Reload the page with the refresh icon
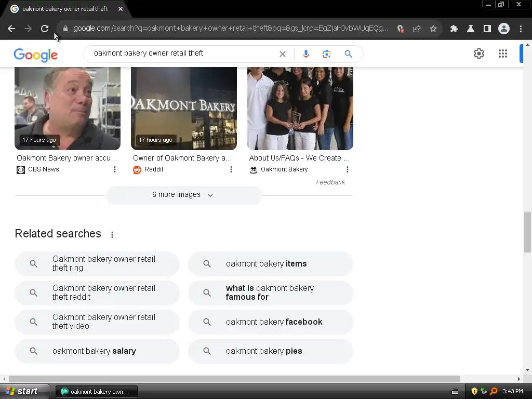 [x=45, y=29]
